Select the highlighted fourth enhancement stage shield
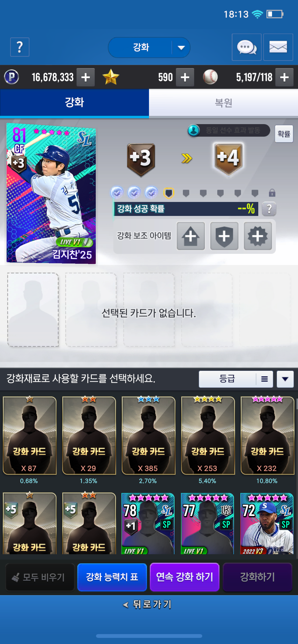Screen dimensions: 298x644 (169, 193)
